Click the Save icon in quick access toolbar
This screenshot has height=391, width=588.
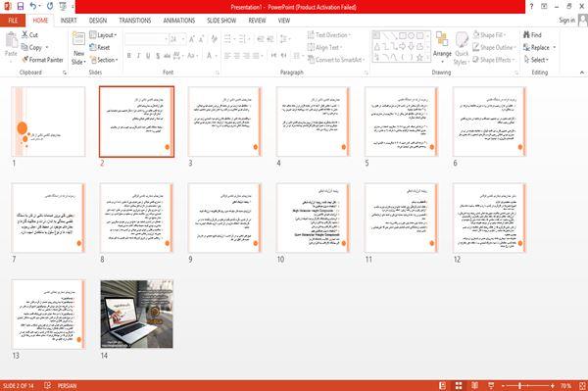pyautogui.click(x=21, y=7)
